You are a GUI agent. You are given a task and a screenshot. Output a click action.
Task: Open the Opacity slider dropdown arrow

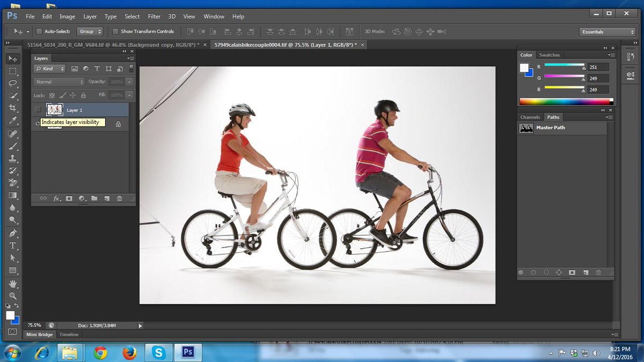[129, 82]
